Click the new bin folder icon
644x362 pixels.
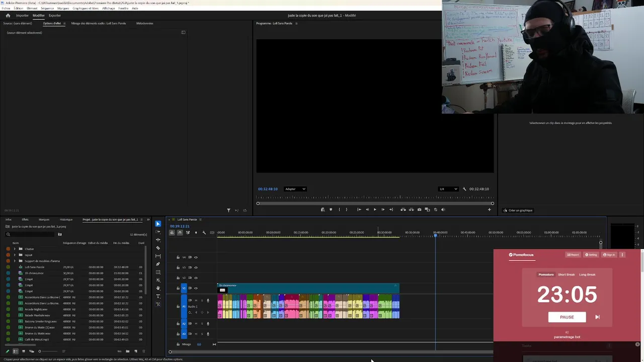coord(127,351)
